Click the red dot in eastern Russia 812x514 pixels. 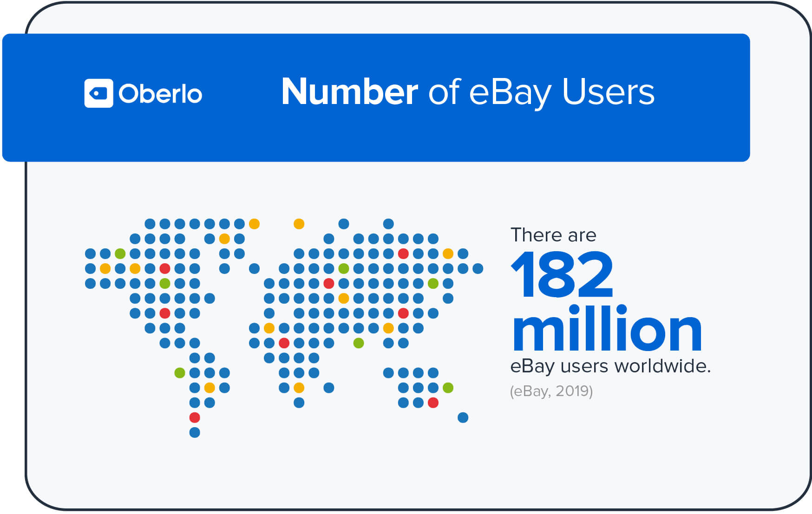pyautogui.click(x=404, y=254)
